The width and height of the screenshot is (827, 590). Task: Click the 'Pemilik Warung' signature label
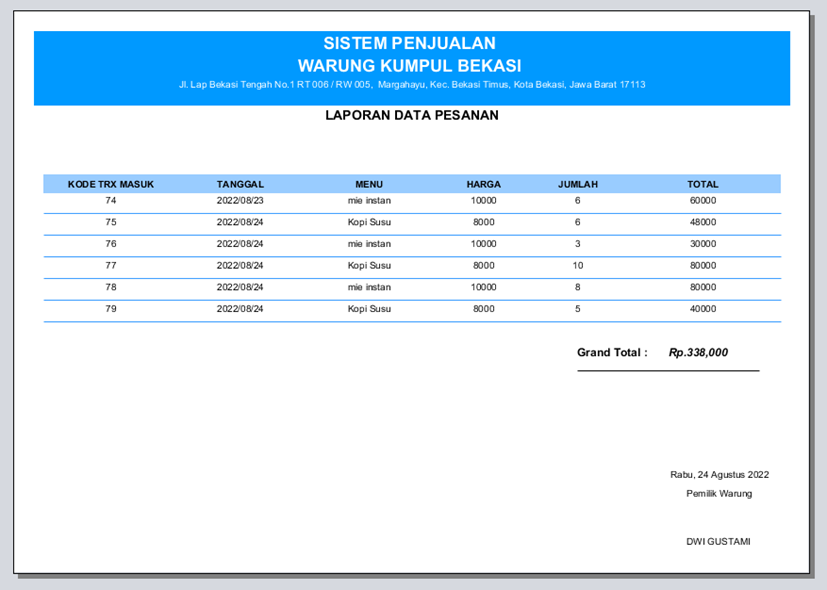[719, 494]
